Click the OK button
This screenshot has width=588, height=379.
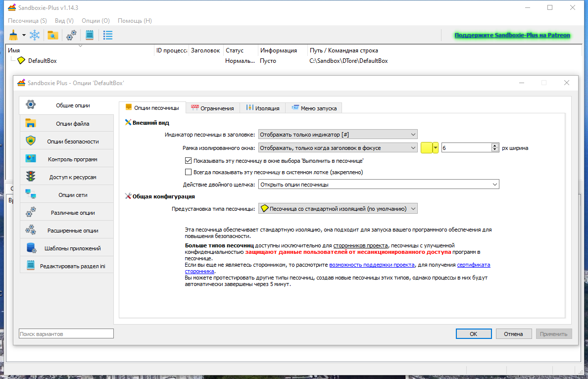point(474,333)
